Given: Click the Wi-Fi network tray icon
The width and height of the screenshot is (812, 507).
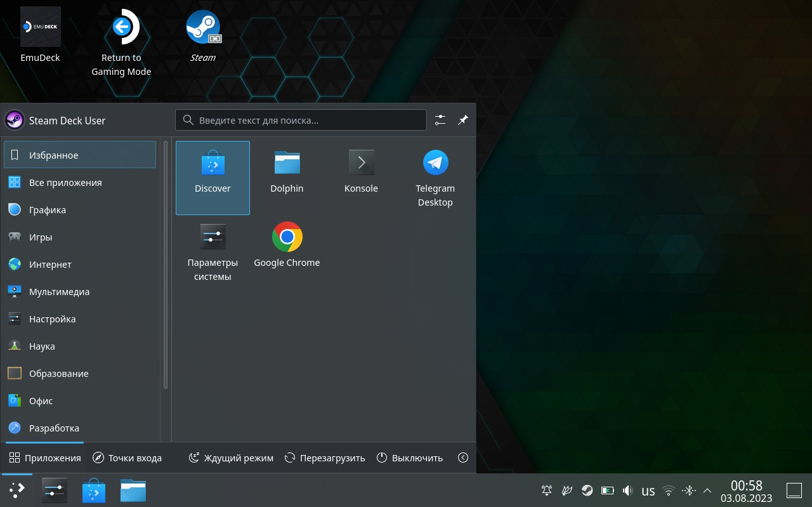Looking at the screenshot, I should pos(669,491).
